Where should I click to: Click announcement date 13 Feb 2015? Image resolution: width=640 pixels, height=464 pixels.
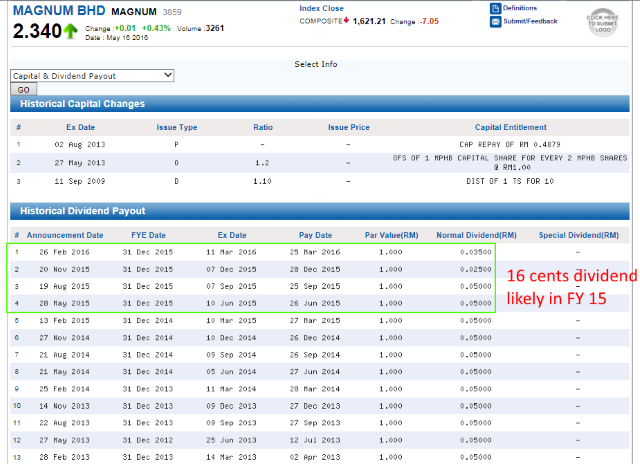64,321
